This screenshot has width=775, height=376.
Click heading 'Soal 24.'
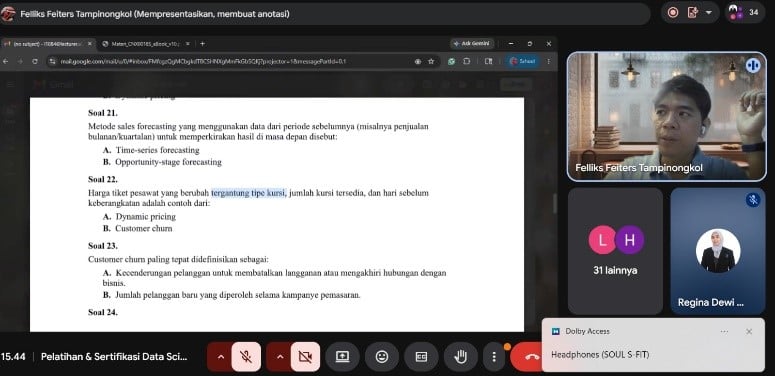103,312
